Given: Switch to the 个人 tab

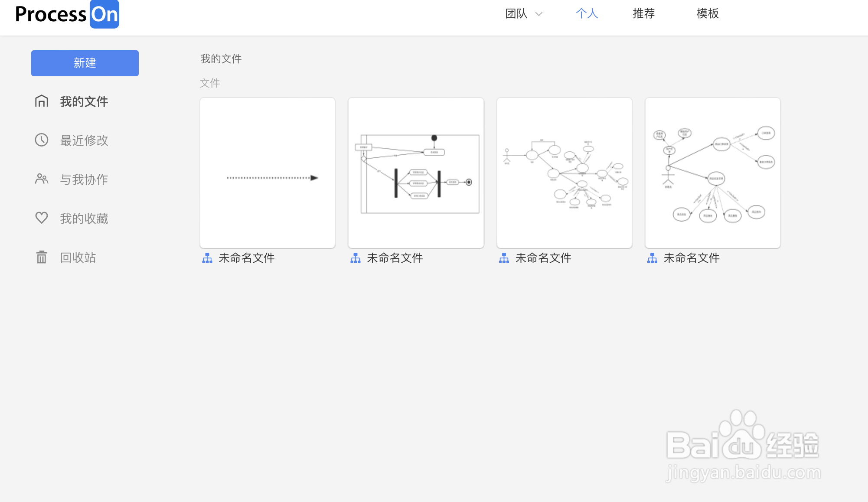Looking at the screenshot, I should pyautogui.click(x=587, y=13).
